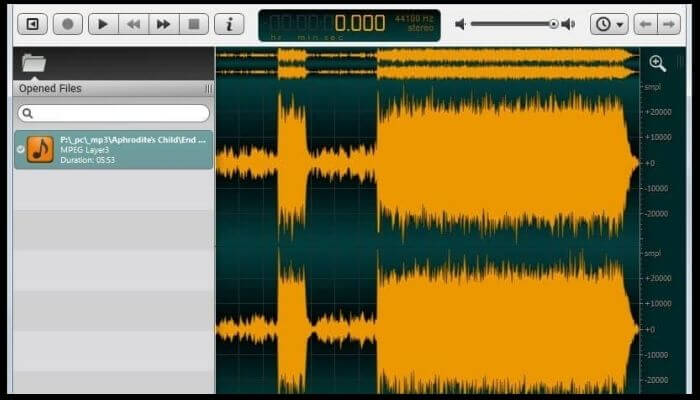Open the clock history dropdown

pyautogui.click(x=609, y=24)
